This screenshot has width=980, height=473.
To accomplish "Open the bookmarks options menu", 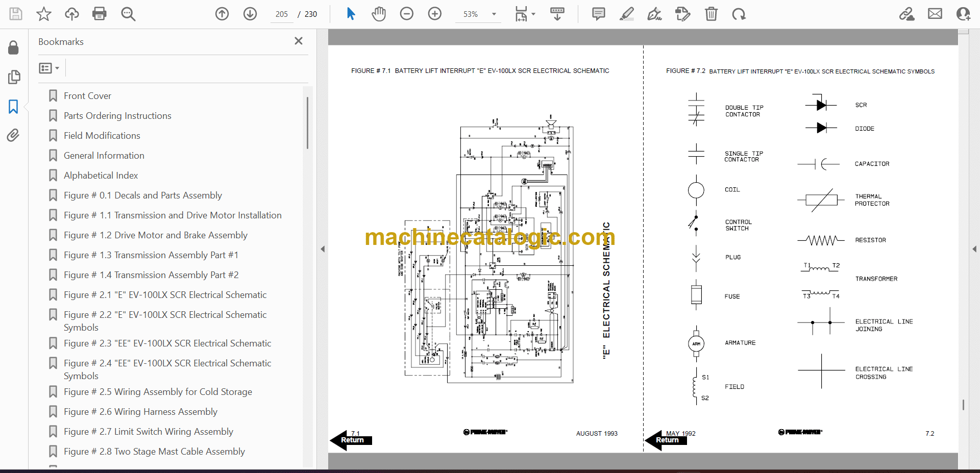I will click(x=50, y=68).
